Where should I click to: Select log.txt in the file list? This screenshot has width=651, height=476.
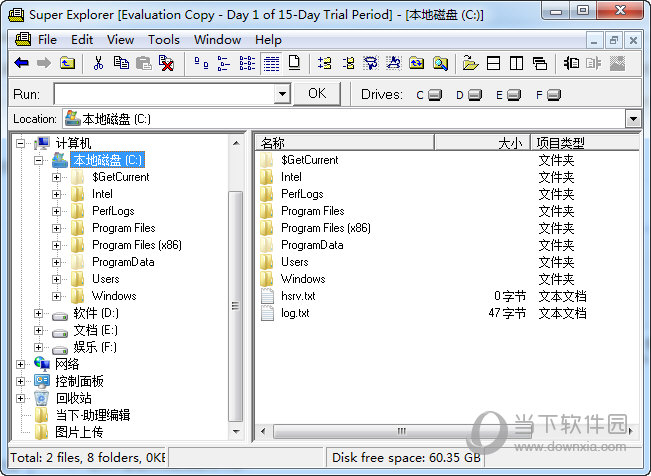pyautogui.click(x=295, y=313)
